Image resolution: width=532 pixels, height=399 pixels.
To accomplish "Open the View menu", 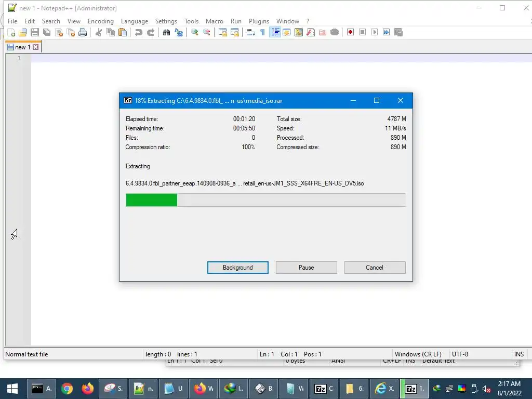I will (x=74, y=21).
